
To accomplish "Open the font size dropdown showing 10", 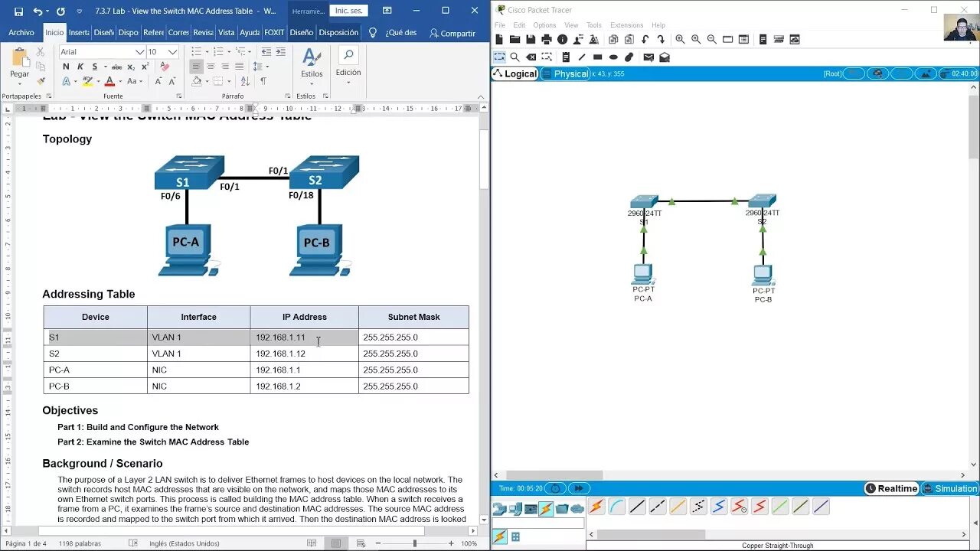I will [x=173, y=52].
